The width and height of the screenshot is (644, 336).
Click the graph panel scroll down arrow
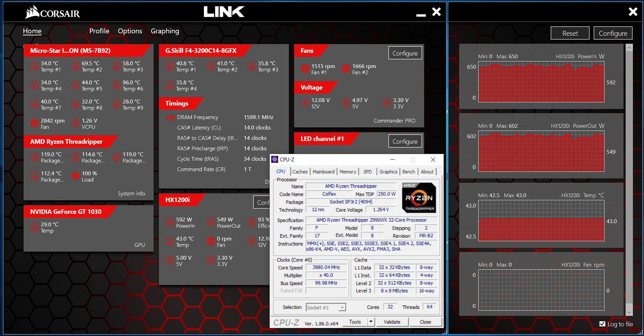(629, 312)
